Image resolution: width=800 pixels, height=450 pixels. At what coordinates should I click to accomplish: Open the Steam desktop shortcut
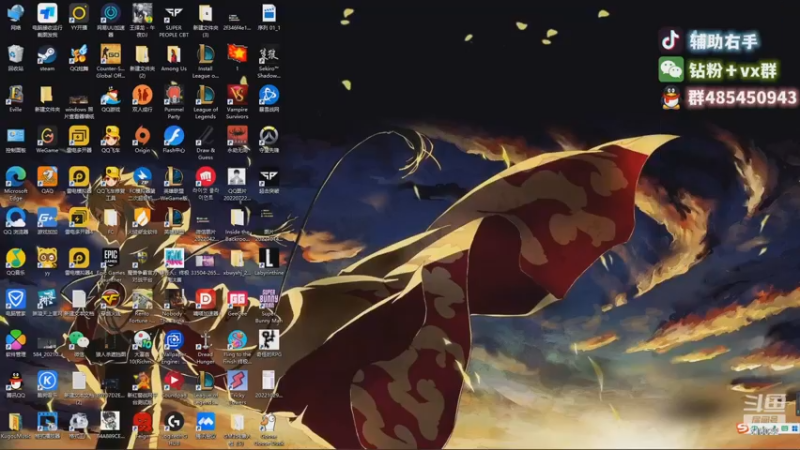coord(47,55)
